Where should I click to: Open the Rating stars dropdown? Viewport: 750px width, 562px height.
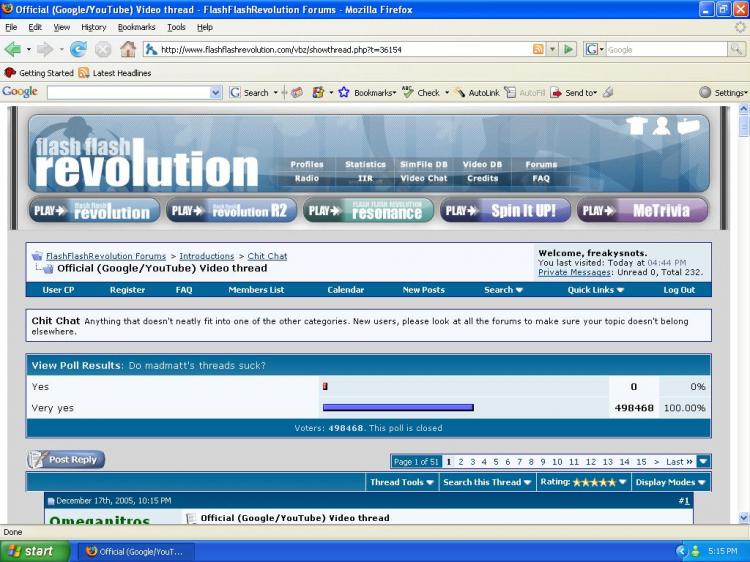[x=583, y=482]
